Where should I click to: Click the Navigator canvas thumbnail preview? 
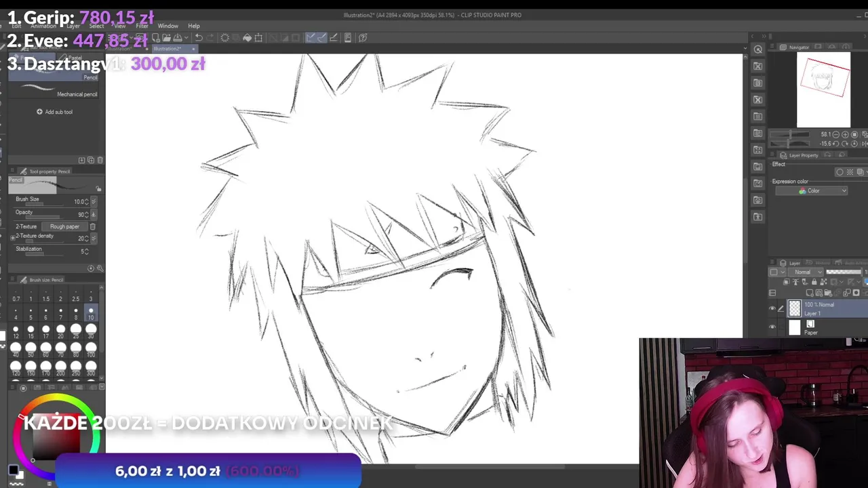pyautogui.click(x=823, y=90)
